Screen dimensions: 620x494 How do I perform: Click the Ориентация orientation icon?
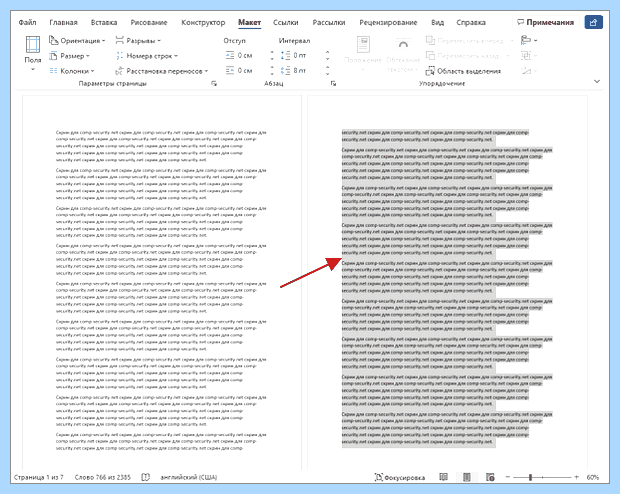point(53,40)
